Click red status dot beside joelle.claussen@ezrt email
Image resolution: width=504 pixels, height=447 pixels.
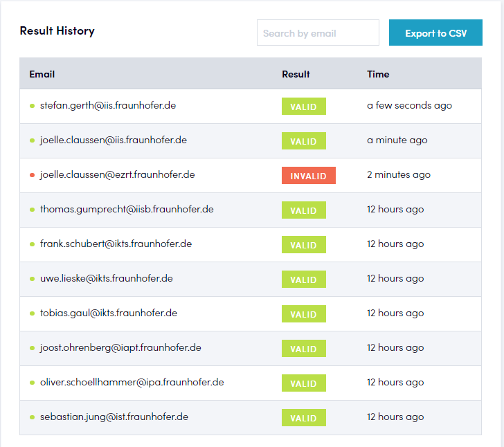(x=32, y=175)
